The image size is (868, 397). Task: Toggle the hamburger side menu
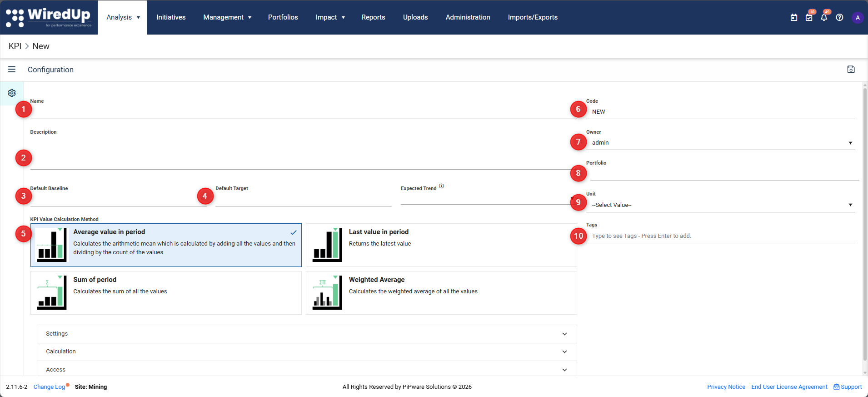coord(12,69)
